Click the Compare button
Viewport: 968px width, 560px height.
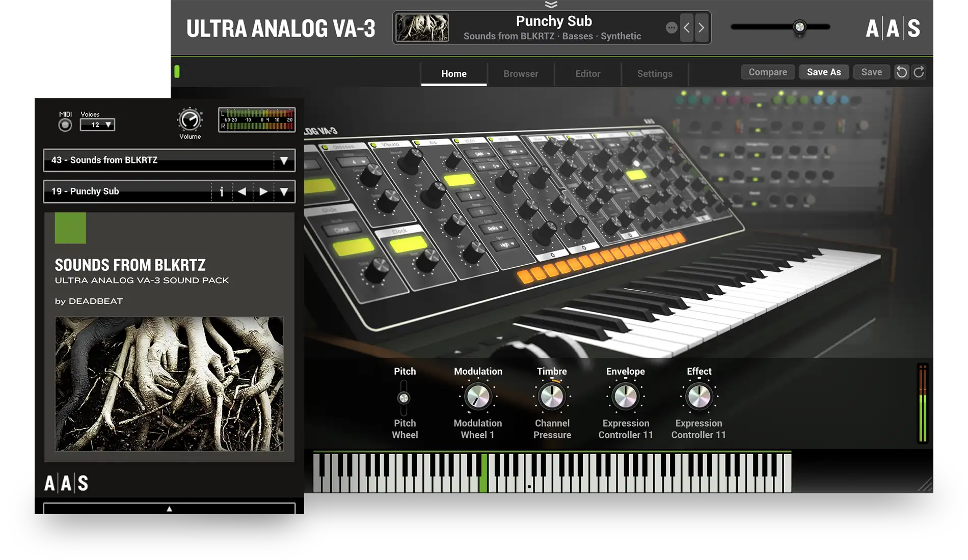pyautogui.click(x=767, y=72)
